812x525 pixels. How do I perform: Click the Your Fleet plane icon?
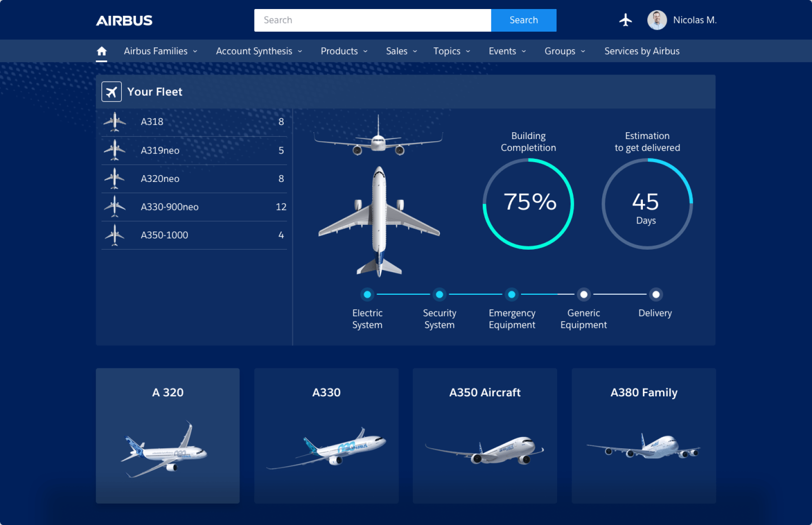[111, 92]
